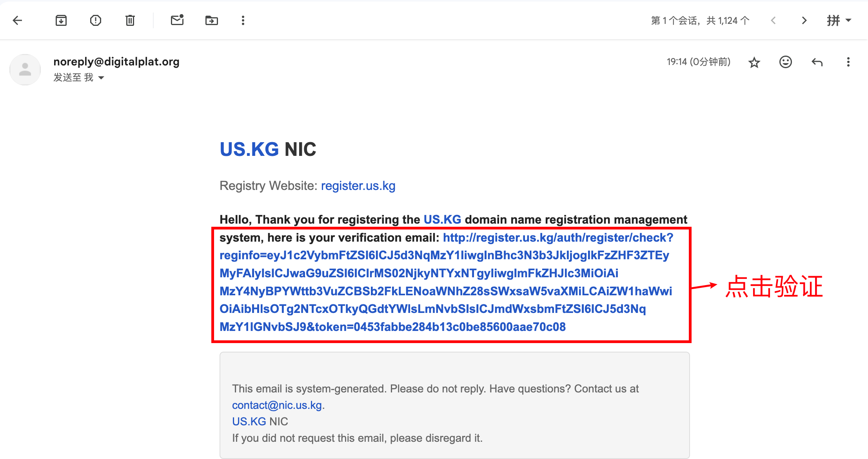
Task: Open the Move to folder icon
Action: pyautogui.click(x=212, y=20)
